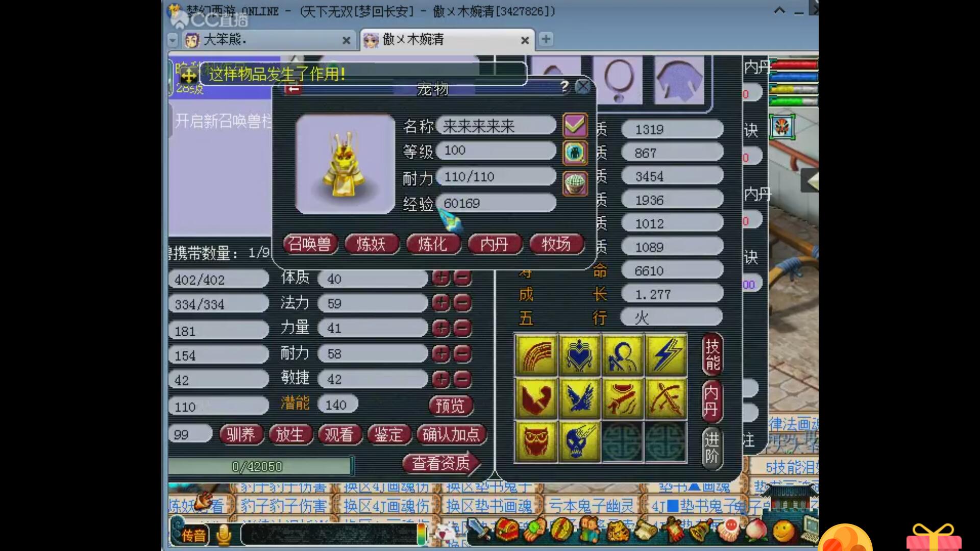Click the blue figure icon beside level
The width and height of the screenshot is (980, 551).
pos(575,153)
